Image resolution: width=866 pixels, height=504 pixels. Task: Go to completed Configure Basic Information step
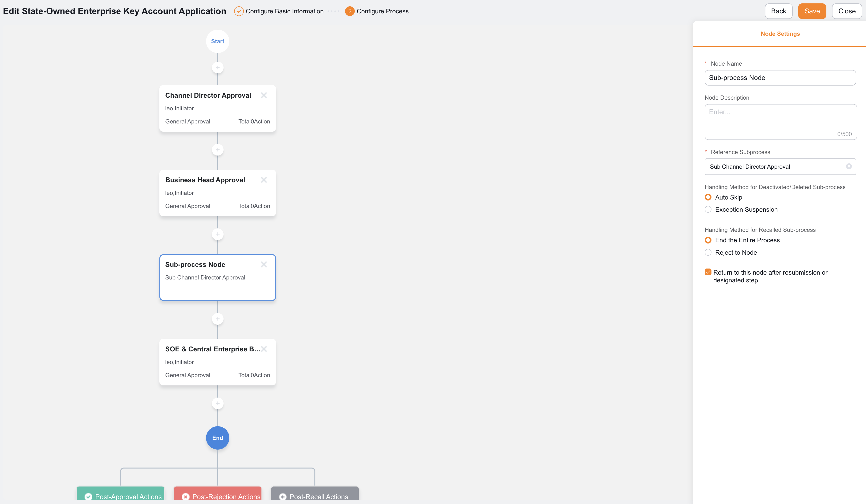(x=279, y=11)
